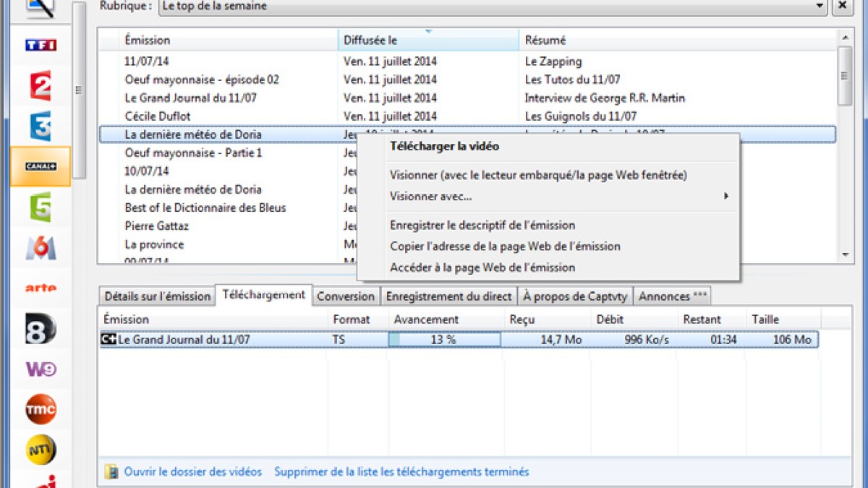Select the France 3 channel logo
Viewport: 868px width, 488px height.
41,126
